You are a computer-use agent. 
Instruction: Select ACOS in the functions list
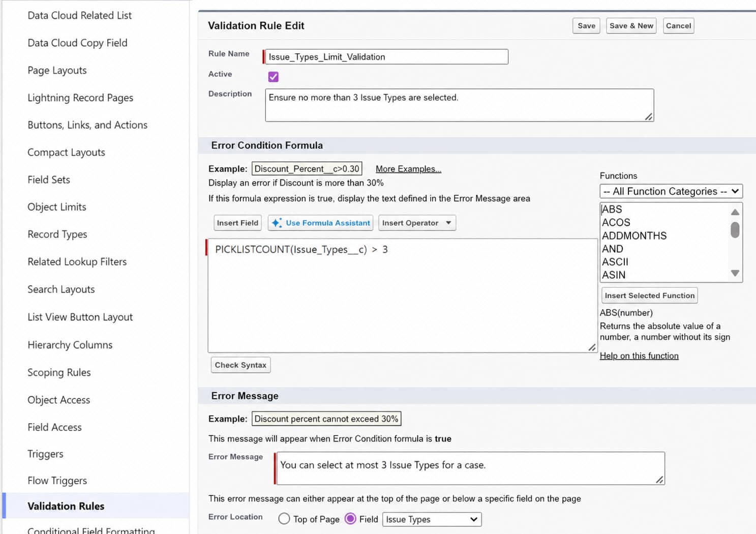(x=616, y=222)
